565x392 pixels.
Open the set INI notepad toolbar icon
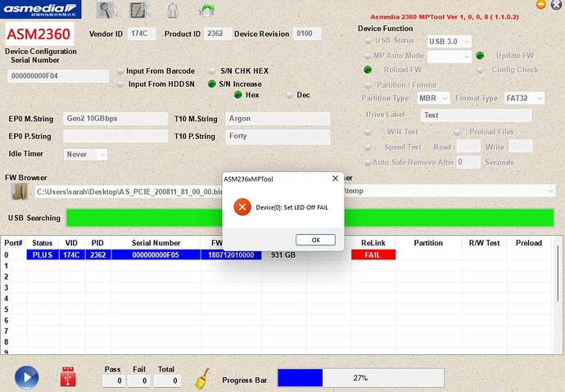(x=138, y=10)
